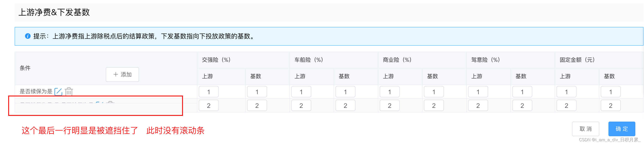Select the 商业险 基数 input showing 2
Viewport: 644px width, 144px height.
pyautogui.click(x=434, y=105)
